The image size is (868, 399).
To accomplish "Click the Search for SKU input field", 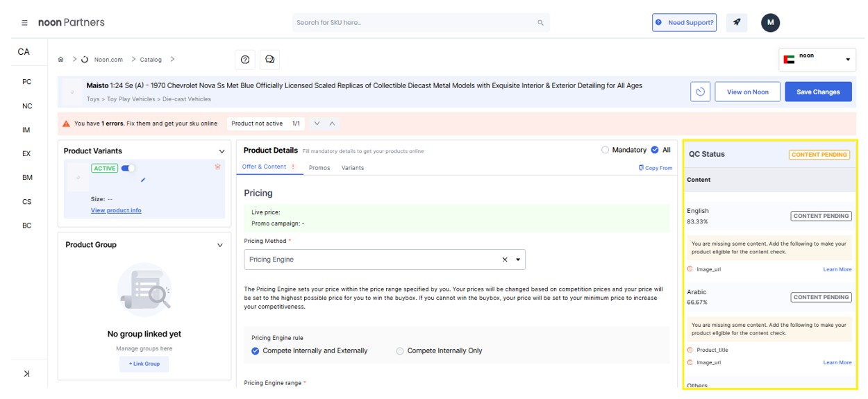I will (421, 23).
